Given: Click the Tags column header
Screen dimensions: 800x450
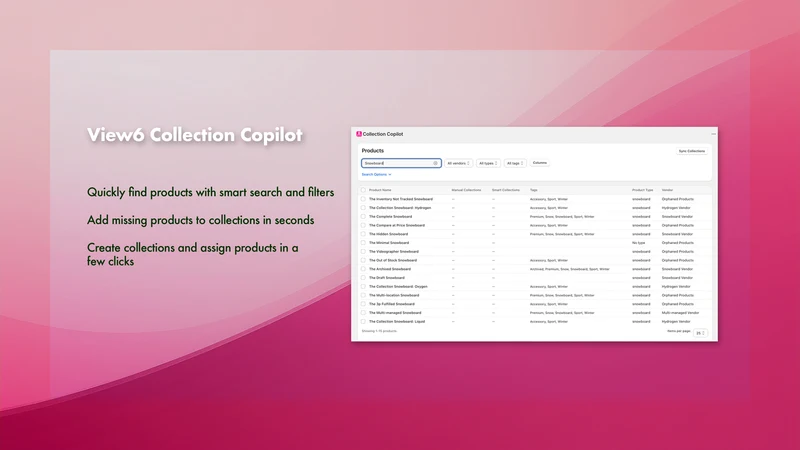Looking at the screenshot, I should point(534,190).
